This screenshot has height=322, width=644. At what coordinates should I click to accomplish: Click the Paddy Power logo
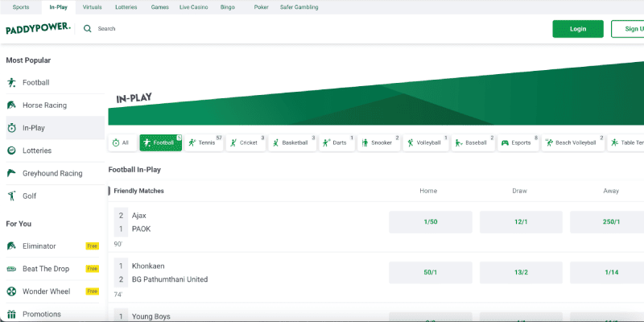point(38,28)
